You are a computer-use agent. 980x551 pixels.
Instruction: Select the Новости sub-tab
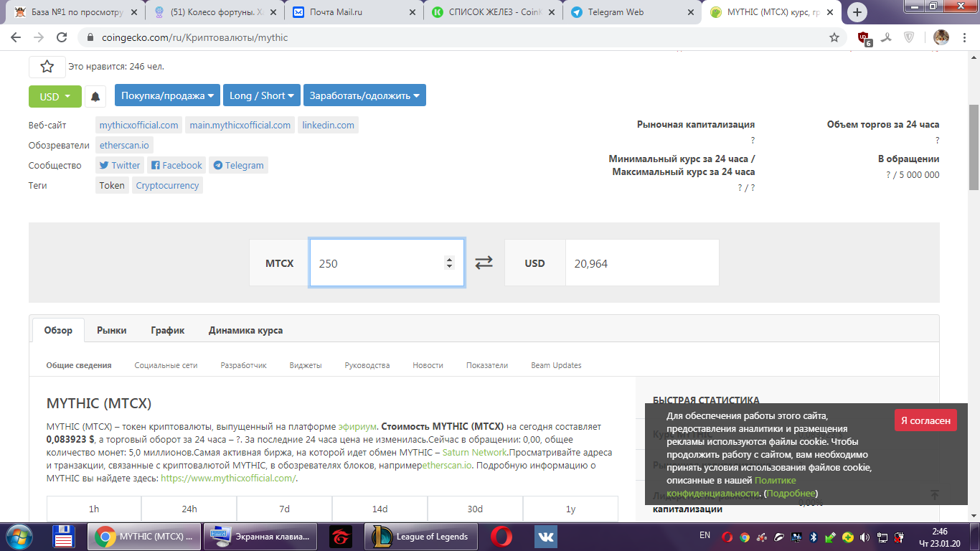click(428, 365)
